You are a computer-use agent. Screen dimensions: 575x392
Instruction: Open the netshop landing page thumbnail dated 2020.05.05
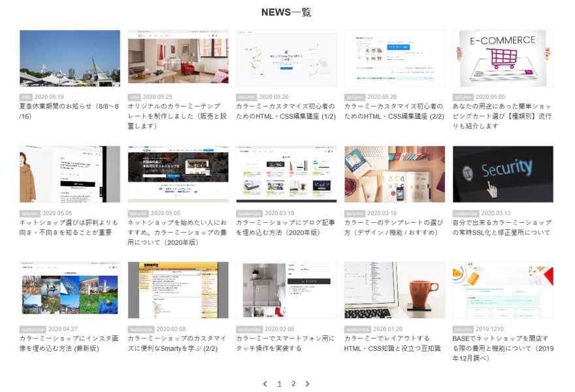tap(178, 174)
